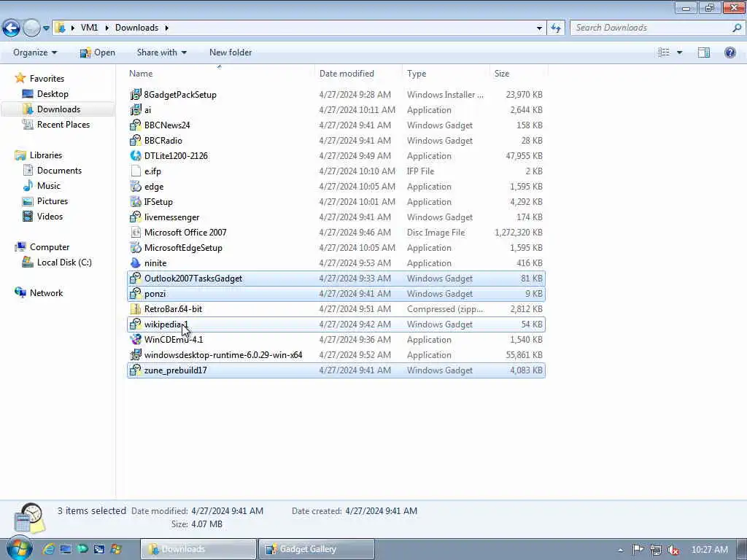The image size is (747, 560).
Task: Select the zune_prebuild17 gadget icon
Action: point(136,370)
